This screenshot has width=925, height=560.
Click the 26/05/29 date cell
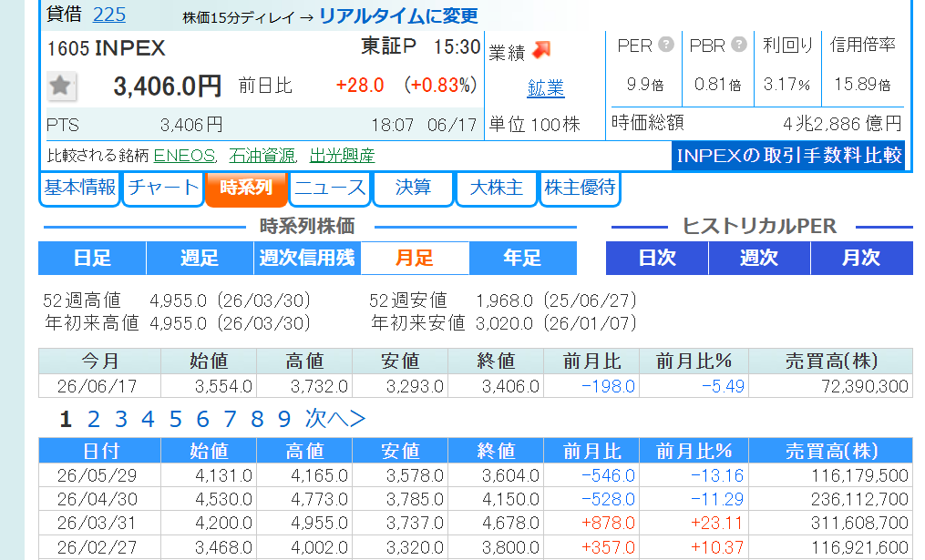(98, 475)
